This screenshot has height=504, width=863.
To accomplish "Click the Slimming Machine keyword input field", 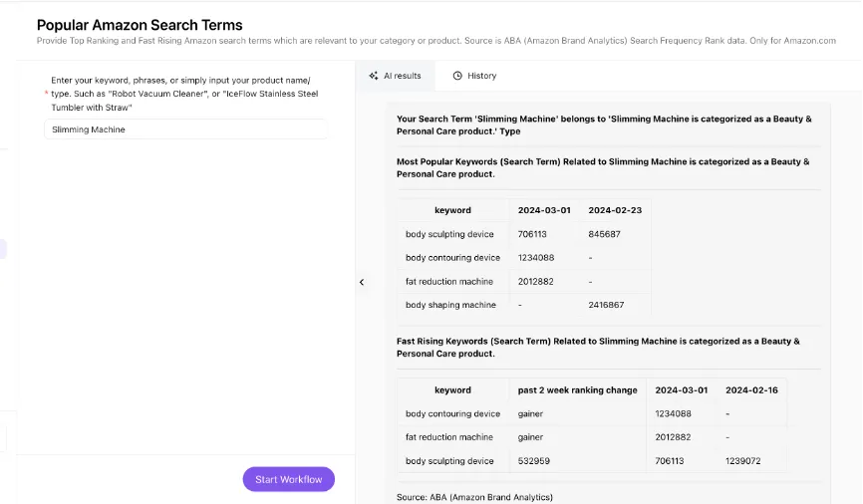I will coord(185,129).
